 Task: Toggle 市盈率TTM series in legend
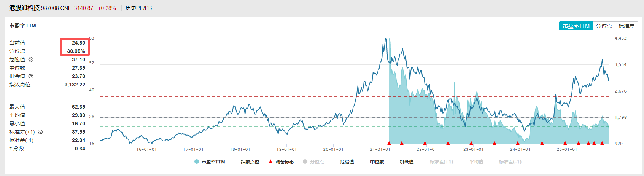210,162
